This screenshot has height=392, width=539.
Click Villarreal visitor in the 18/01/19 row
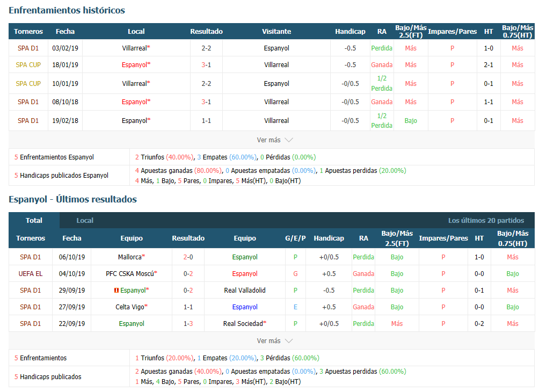[276, 64]
